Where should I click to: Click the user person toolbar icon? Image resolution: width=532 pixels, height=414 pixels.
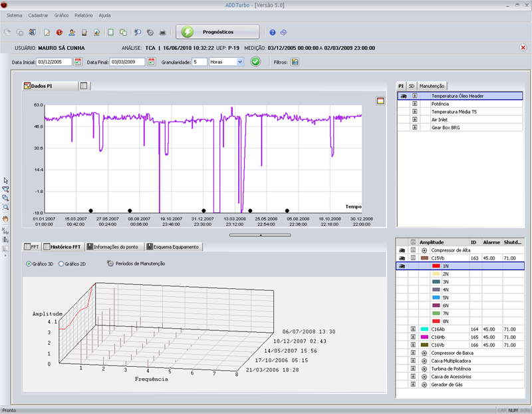coord(72,32)
